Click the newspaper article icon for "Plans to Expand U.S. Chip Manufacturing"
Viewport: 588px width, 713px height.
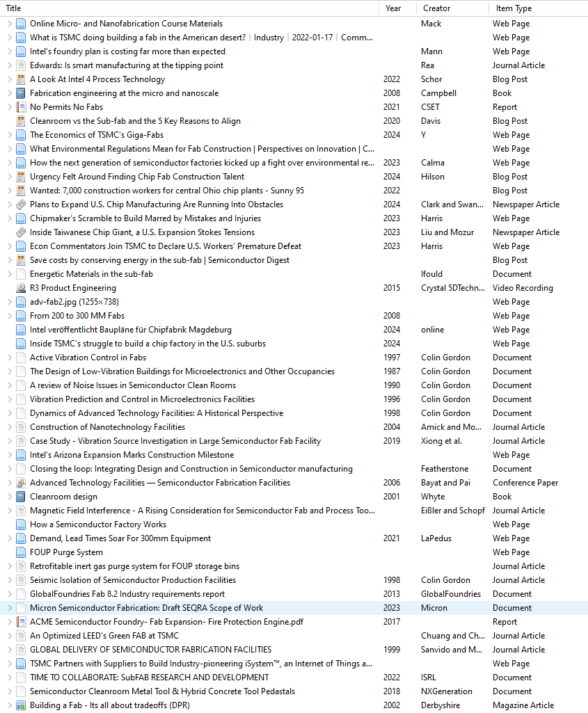(19, 204)
